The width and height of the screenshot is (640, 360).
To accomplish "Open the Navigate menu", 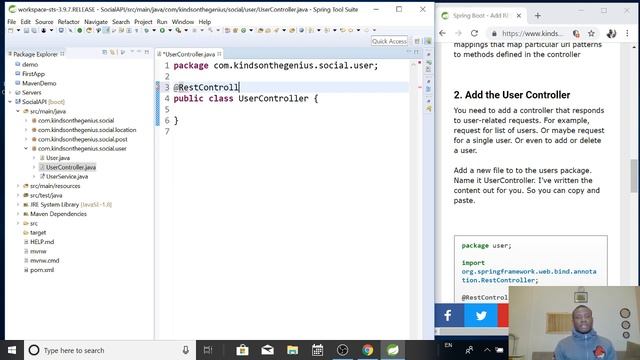I will (96, 22).
